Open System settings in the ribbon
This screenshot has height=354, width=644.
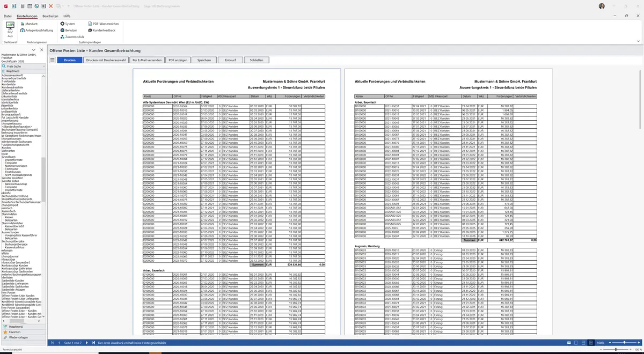click(68, 24)
